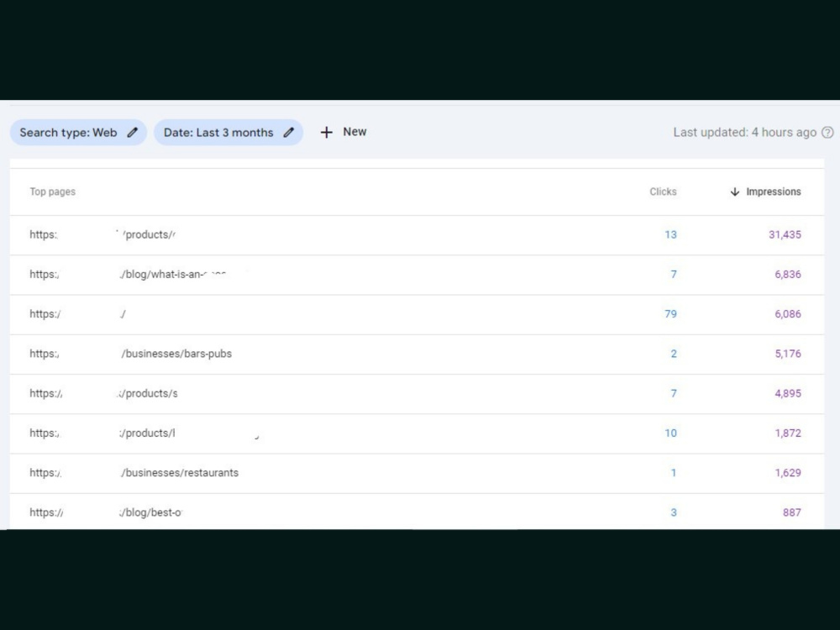Open the /businesses/restaurants page row
Screen dimensions: 840x630
click(x=417, y=473)
